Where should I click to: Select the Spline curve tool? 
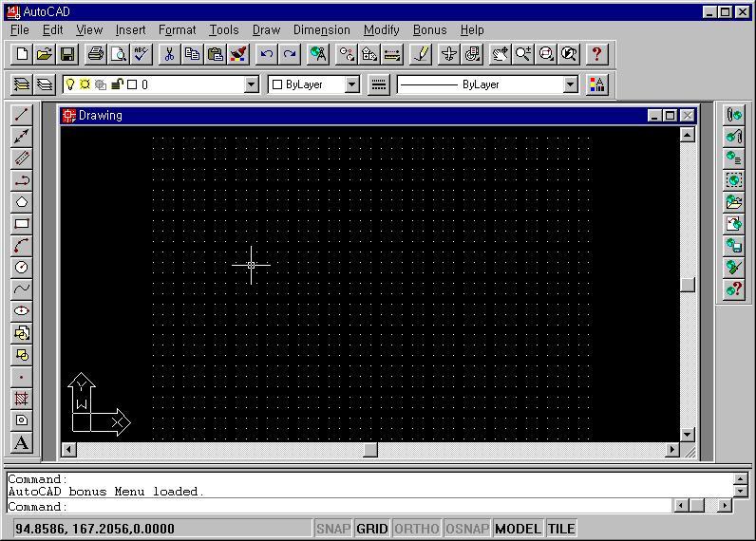pos(21,289)
